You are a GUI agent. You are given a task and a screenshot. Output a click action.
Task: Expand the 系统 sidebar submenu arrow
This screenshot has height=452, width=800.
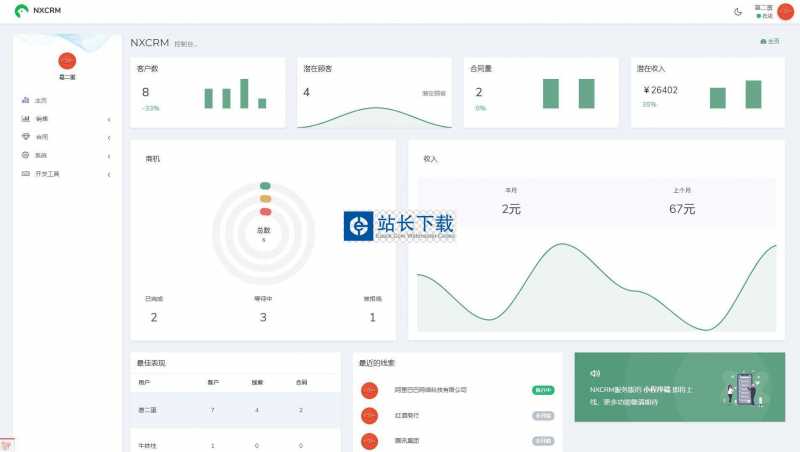(x=108, y=156)
